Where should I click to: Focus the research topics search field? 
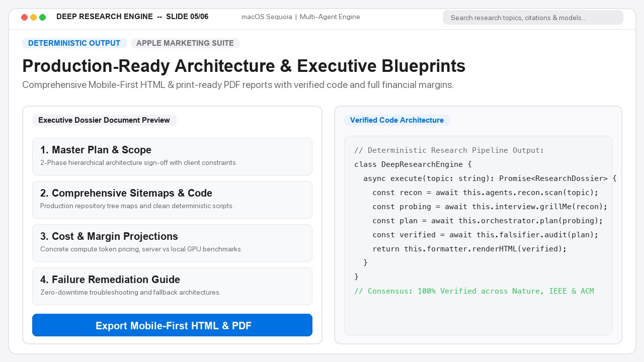[x=533, y=18]
